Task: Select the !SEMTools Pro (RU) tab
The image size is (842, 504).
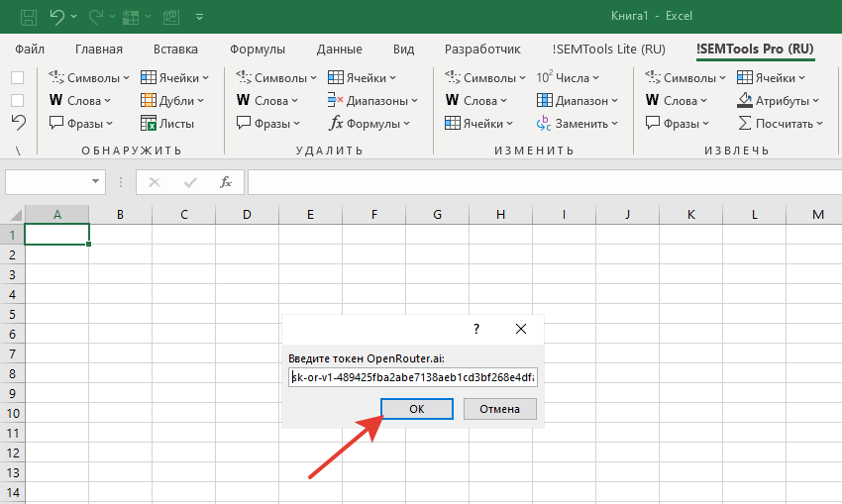Action: 755,49
